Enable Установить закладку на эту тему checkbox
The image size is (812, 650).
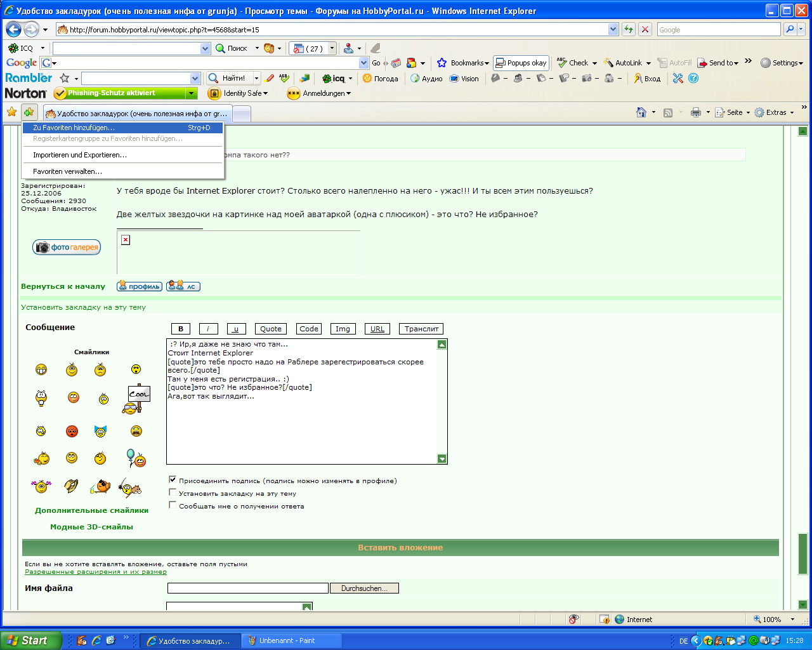[173, 493]
